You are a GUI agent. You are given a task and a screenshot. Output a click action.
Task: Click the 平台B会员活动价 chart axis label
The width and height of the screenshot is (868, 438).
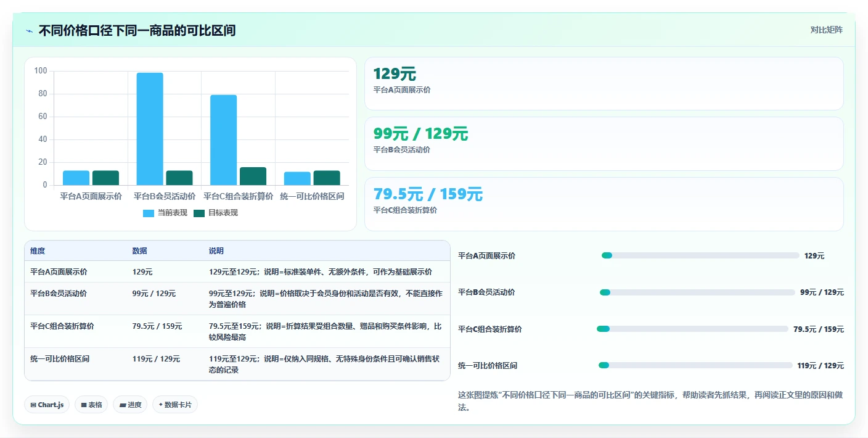(165, 196)
